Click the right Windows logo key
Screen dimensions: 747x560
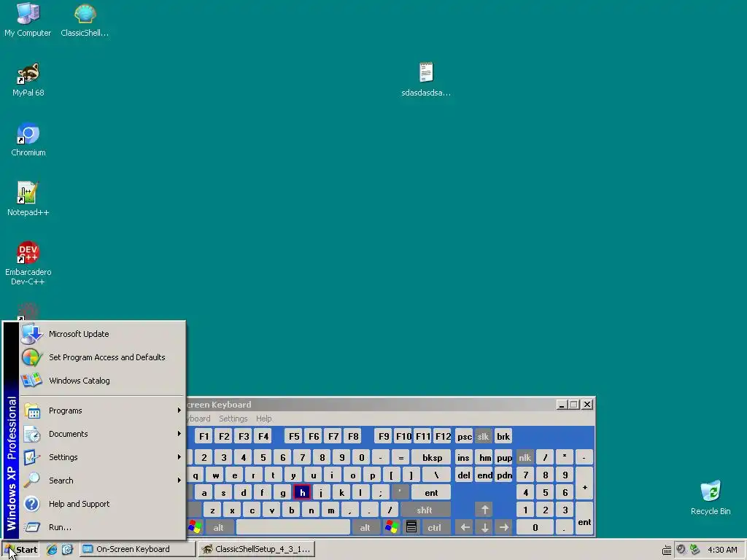coord(392,528)
